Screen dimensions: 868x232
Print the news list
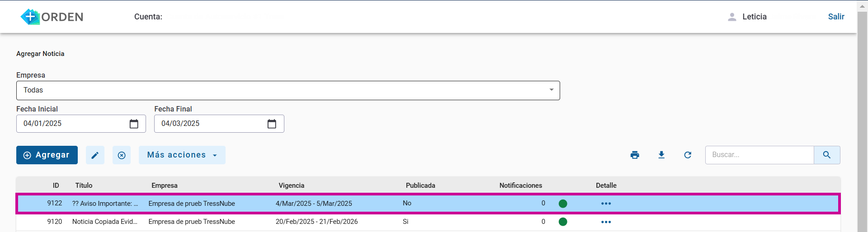[635, 155]
